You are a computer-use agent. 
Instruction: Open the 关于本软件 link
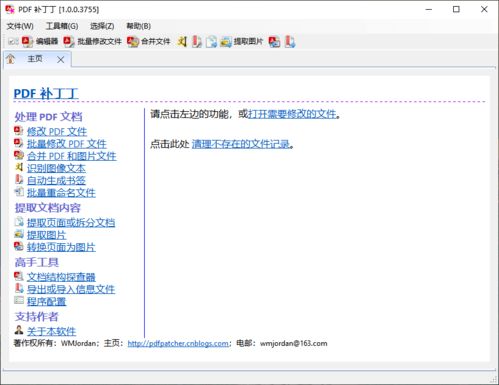[x=51, y=331]
